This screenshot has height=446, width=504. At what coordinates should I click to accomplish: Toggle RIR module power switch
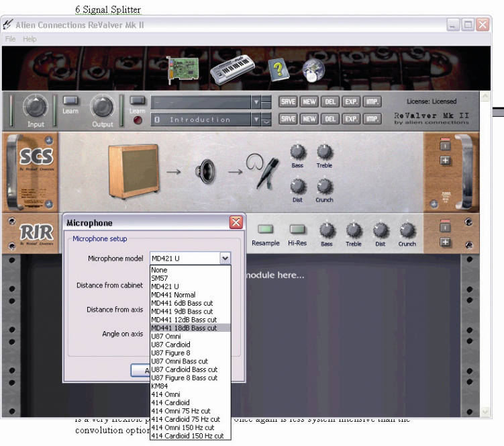[445, 227]
